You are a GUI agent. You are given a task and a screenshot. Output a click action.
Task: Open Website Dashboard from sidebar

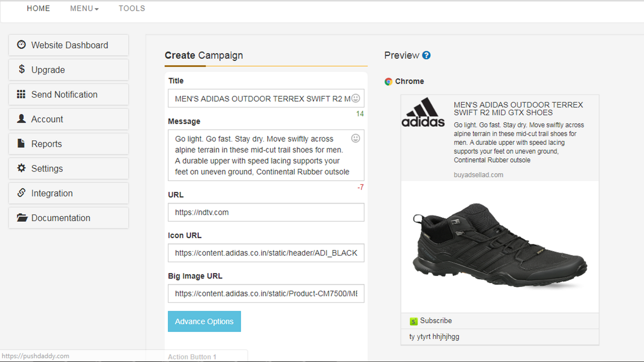(x=68, y=45)
